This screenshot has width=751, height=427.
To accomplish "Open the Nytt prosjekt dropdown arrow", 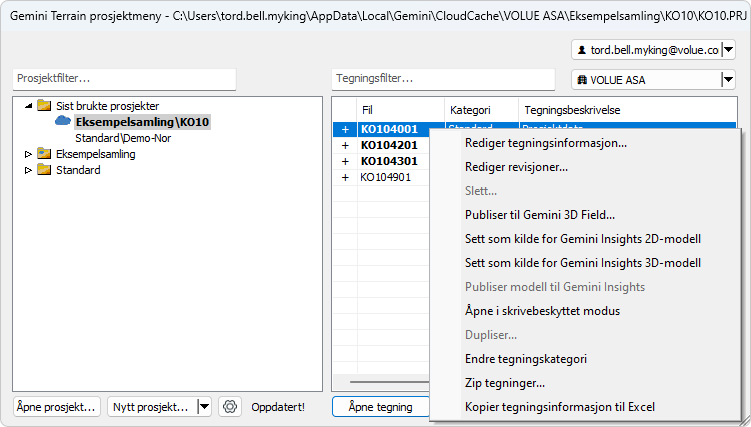I will [x=204, y=407].
